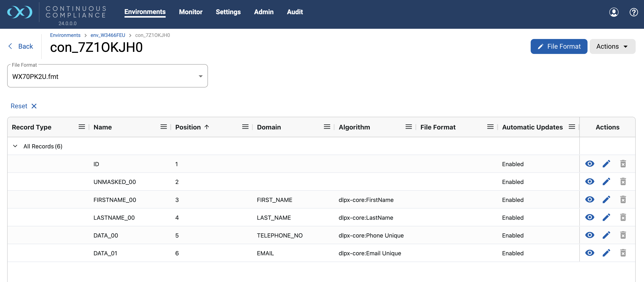The height and width of the screenshot is (282, 644).
Task: Switch to the Monitor tab
Action: [190, 12]
